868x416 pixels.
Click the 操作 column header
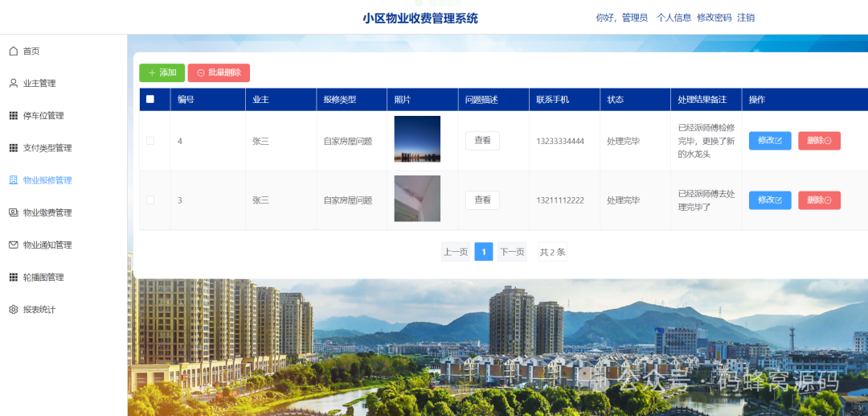(757, 100)
